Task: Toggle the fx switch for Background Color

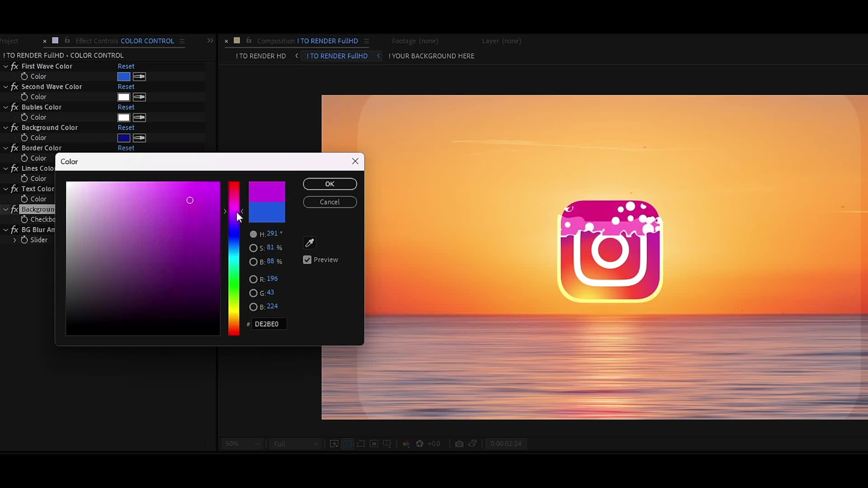Action: [14, 127]
